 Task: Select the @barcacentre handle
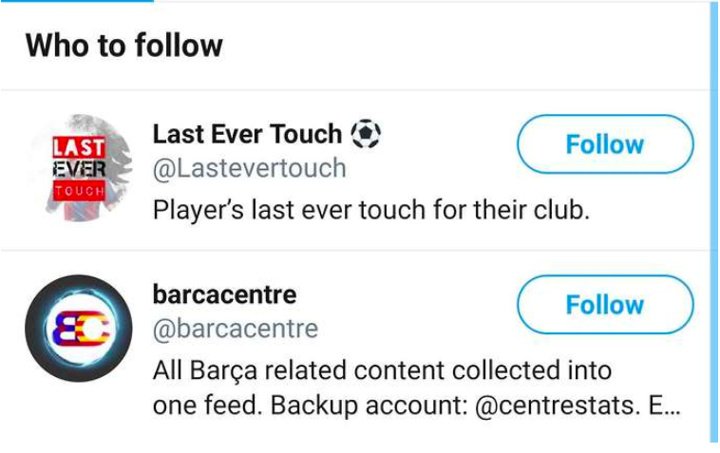235,328
